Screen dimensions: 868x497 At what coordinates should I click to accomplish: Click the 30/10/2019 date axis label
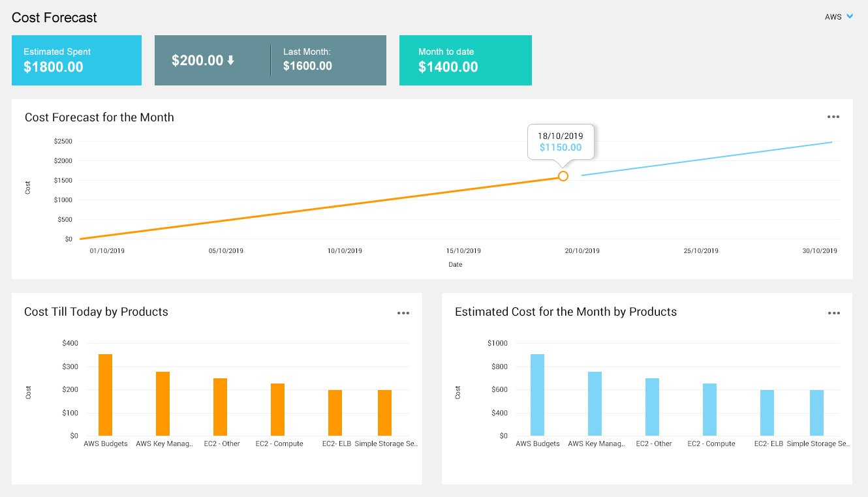[820, 250]
